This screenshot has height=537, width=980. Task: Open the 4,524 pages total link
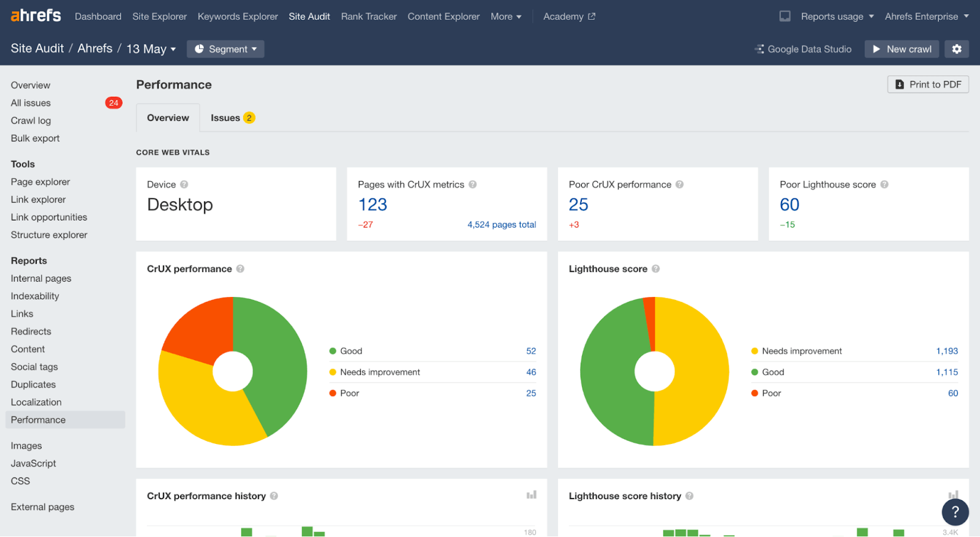pyautogui.click(x=502, y=225)
